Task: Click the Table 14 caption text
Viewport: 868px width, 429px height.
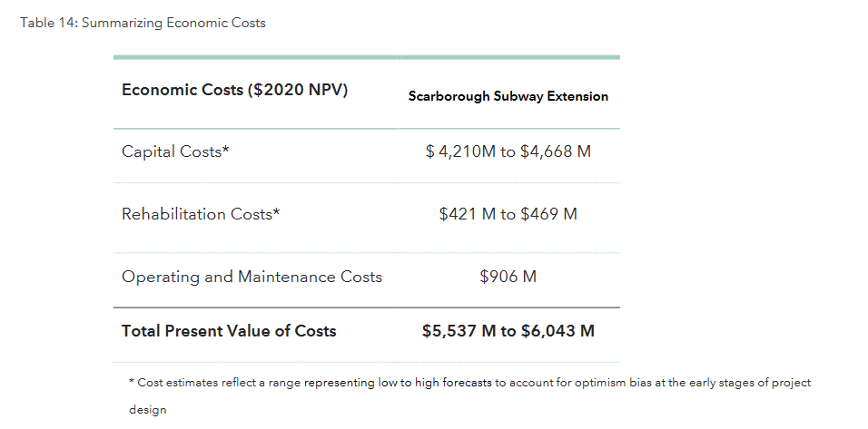Action: tap(143, 23)
